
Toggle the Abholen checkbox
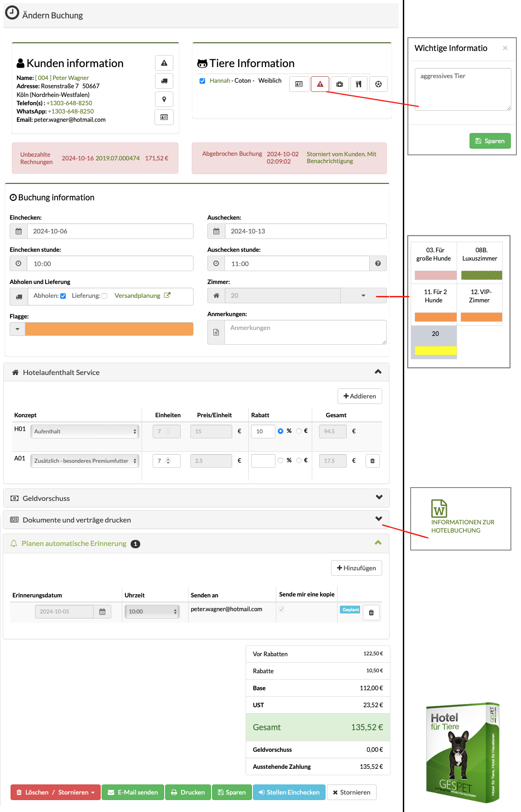[63, 296]
